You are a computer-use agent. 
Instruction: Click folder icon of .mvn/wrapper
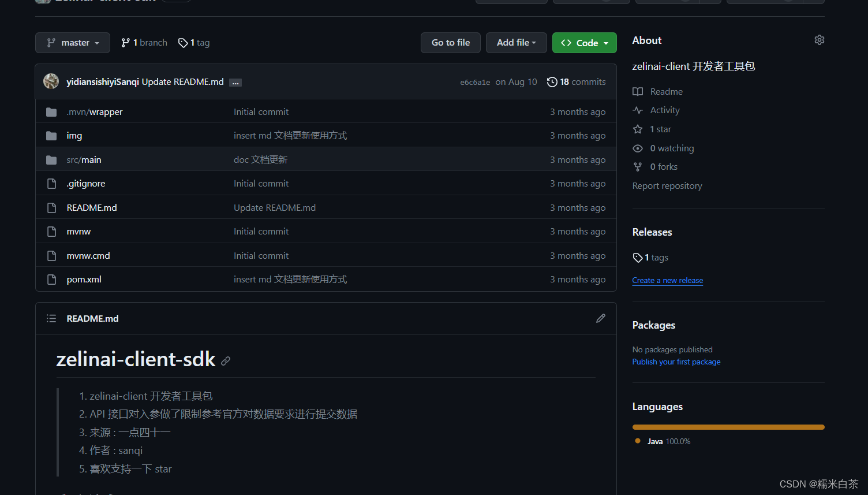(x=51, y=112)
